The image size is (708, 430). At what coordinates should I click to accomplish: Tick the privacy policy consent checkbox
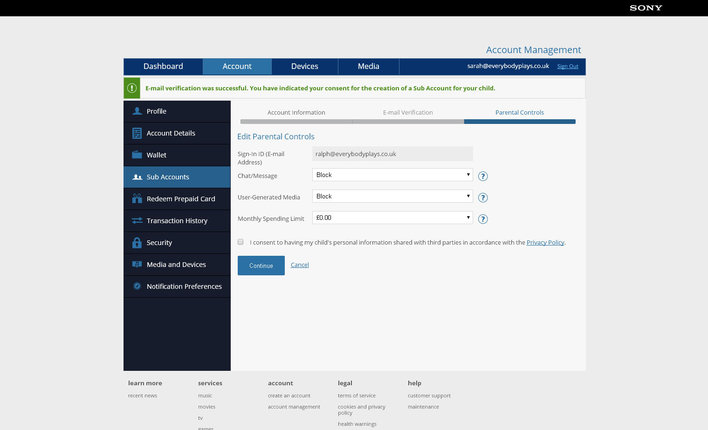[241, 242]
